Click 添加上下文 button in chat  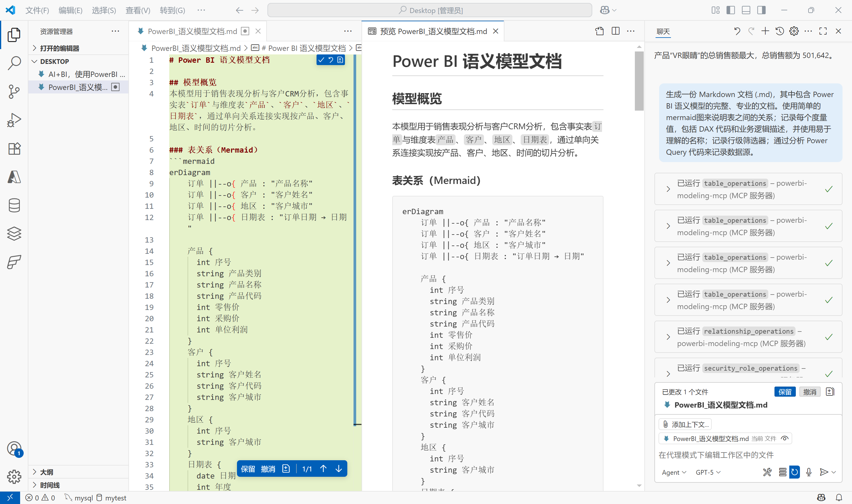pyautogui.click(x=686, y=424)
